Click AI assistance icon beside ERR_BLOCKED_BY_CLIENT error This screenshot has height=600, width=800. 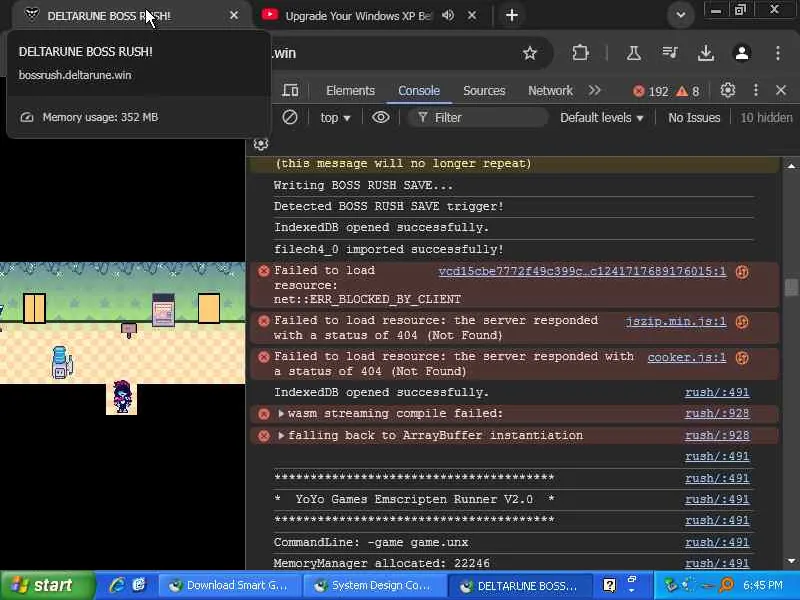742,272
